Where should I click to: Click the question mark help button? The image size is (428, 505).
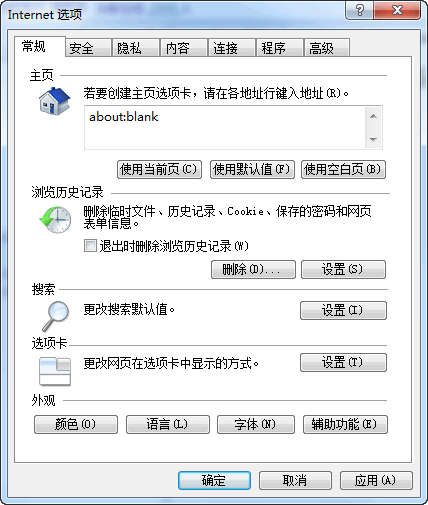[359, 11]
